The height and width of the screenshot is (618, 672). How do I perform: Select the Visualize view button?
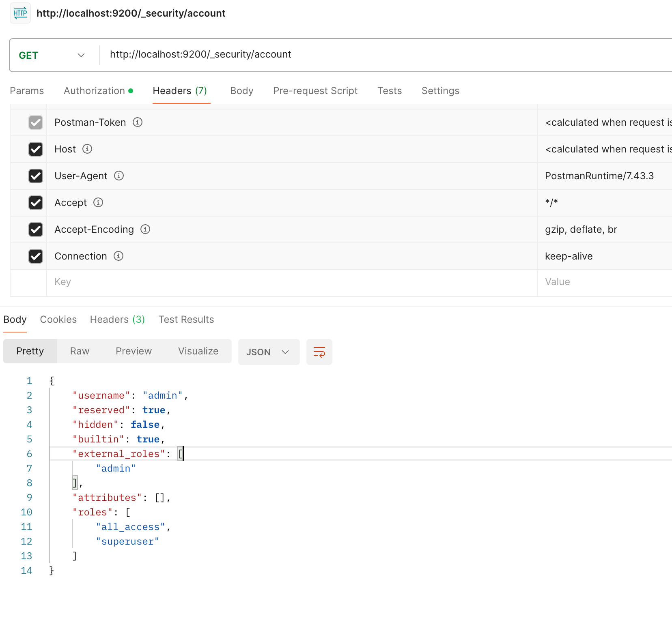[198, 351]
